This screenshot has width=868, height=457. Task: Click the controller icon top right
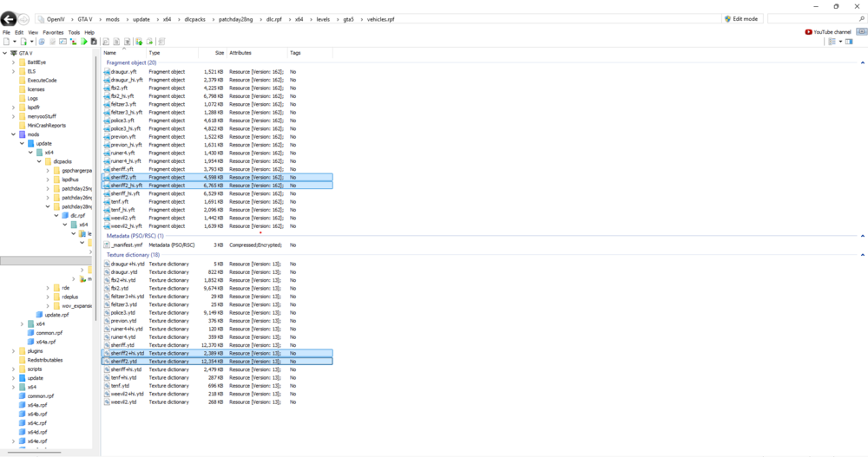pos(861,31)
